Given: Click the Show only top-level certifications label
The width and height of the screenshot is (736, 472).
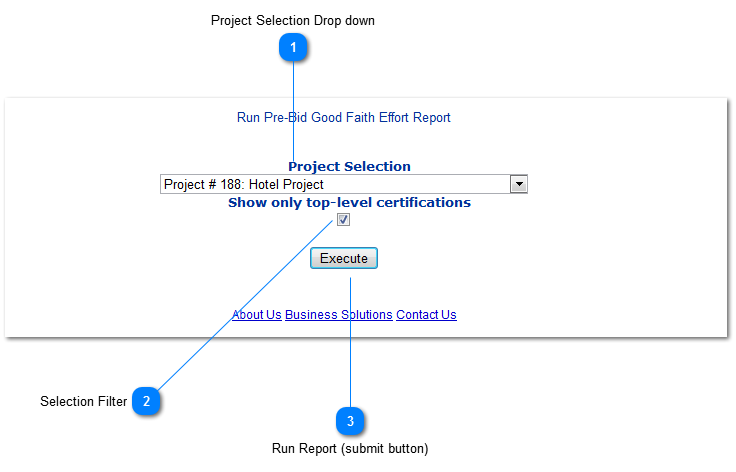Looking at the screenshot, I should 349,202.
